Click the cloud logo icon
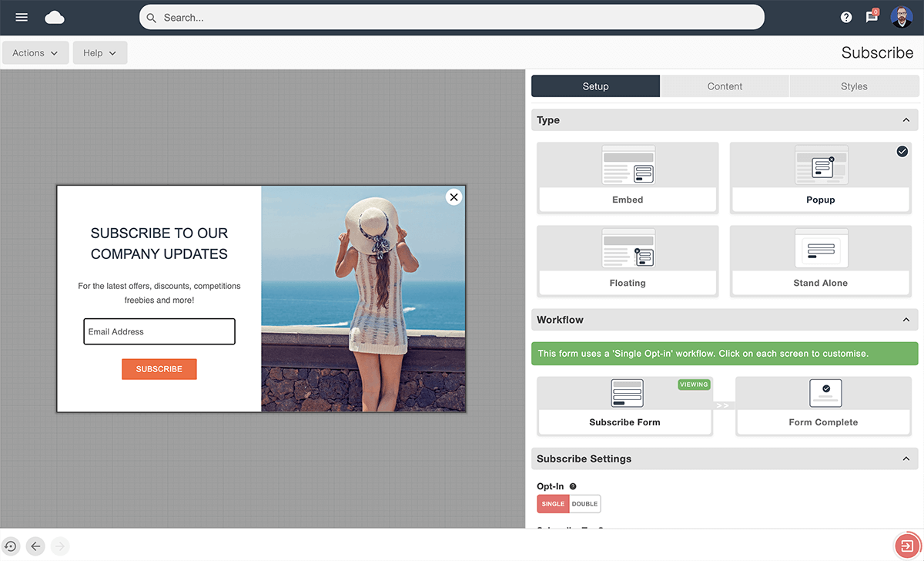 55,17
